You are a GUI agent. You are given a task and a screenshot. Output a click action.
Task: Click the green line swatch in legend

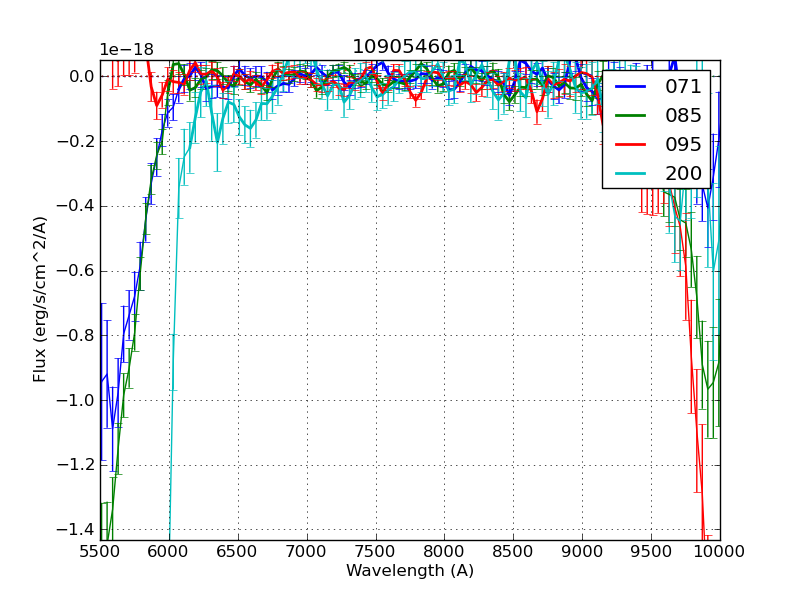(632, 116)
